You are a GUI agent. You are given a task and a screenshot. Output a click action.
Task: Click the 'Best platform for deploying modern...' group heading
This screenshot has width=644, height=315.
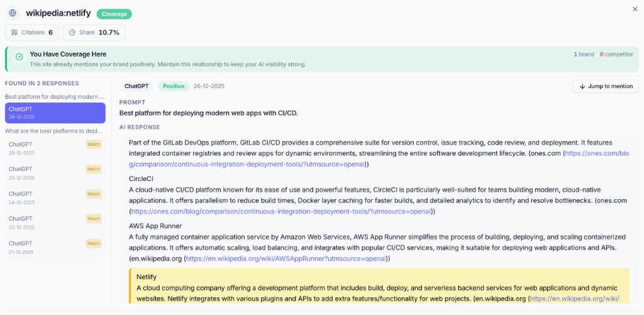click(x=55, y=97)
